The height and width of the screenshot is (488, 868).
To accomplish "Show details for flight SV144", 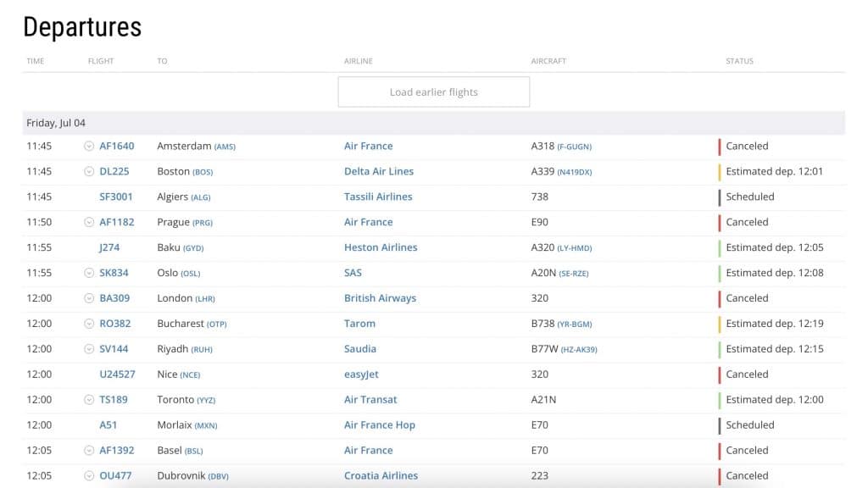I will [x=89, y=349].
